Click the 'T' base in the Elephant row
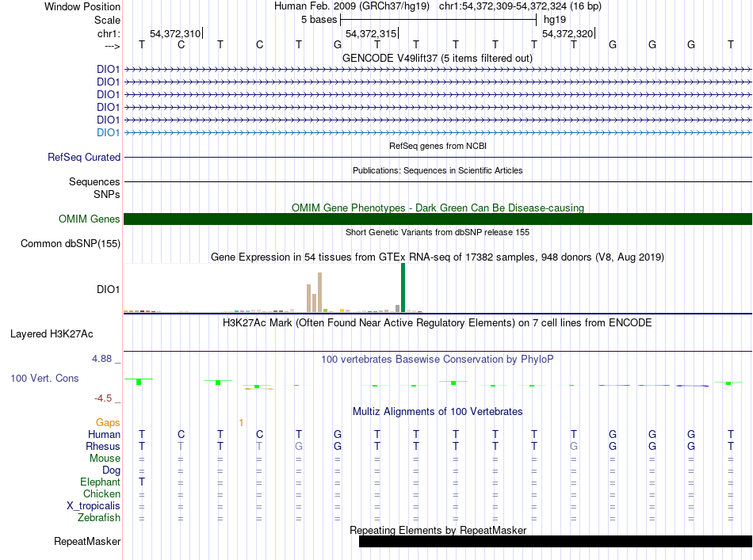This screenshot has height=560, width=753. point(142,482)
